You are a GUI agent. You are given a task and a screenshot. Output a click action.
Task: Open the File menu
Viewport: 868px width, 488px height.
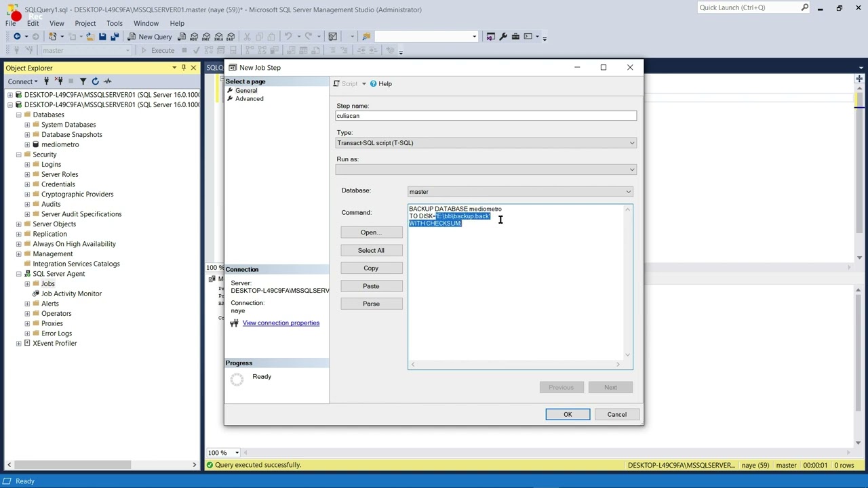pyautogui.click(x=11, y=23)
